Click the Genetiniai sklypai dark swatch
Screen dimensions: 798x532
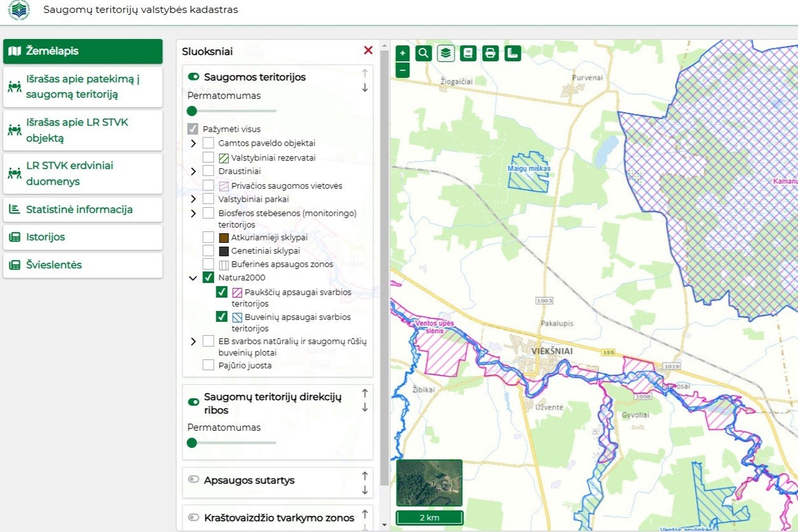(224, 251)
